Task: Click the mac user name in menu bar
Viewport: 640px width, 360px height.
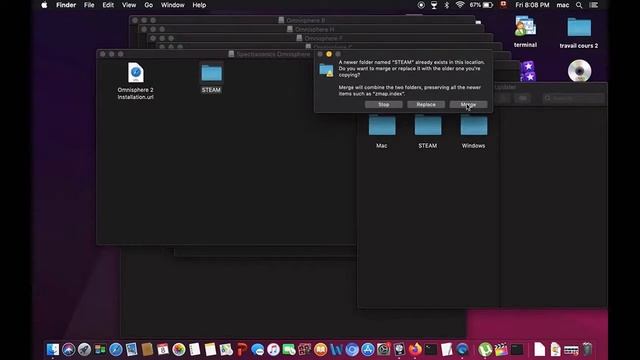Action: click(562, 5)
